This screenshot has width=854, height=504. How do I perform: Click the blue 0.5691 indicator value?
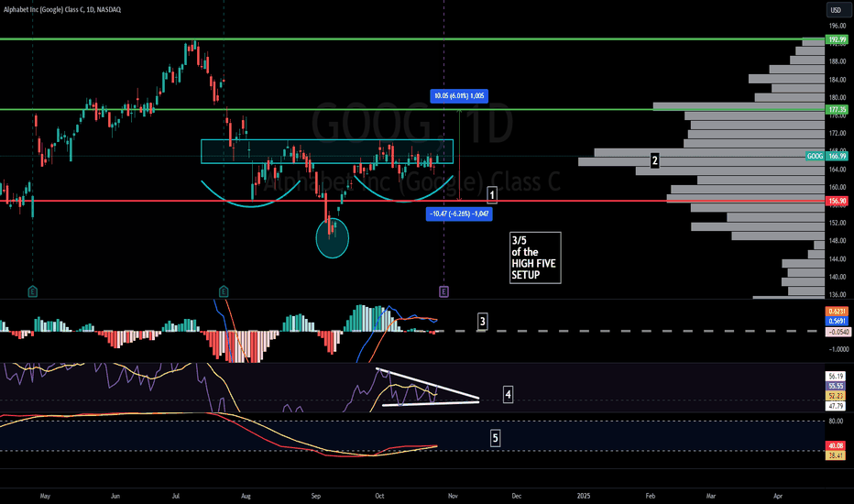tap(837, 322)
